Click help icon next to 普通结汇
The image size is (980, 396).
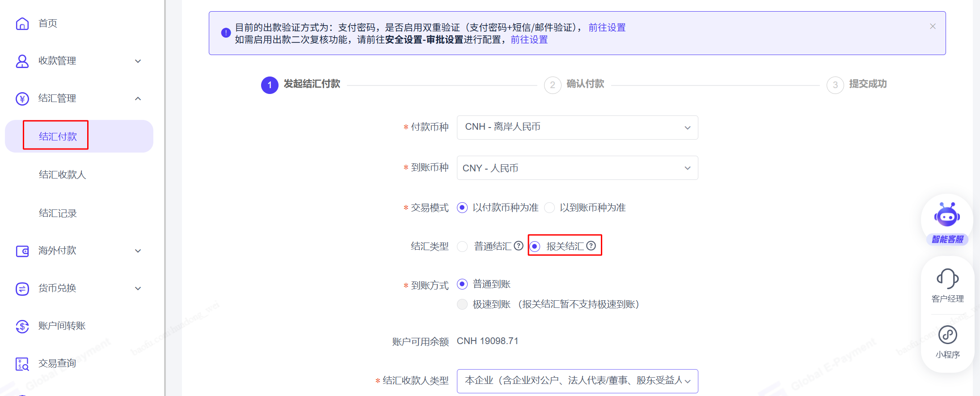[x=519, y=246]
